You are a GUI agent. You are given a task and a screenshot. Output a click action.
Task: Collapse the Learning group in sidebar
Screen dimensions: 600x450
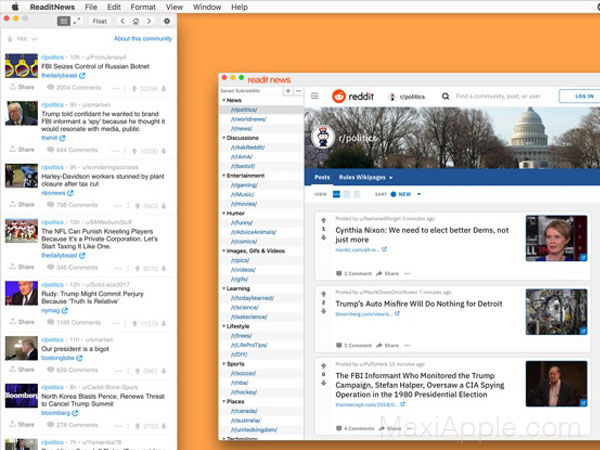(224, 289)
